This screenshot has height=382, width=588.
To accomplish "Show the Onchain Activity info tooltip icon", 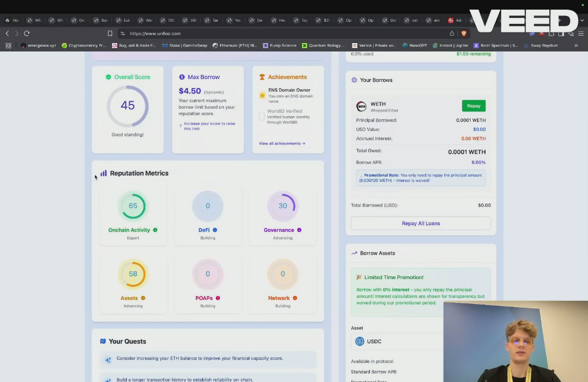I will point(155,230).
